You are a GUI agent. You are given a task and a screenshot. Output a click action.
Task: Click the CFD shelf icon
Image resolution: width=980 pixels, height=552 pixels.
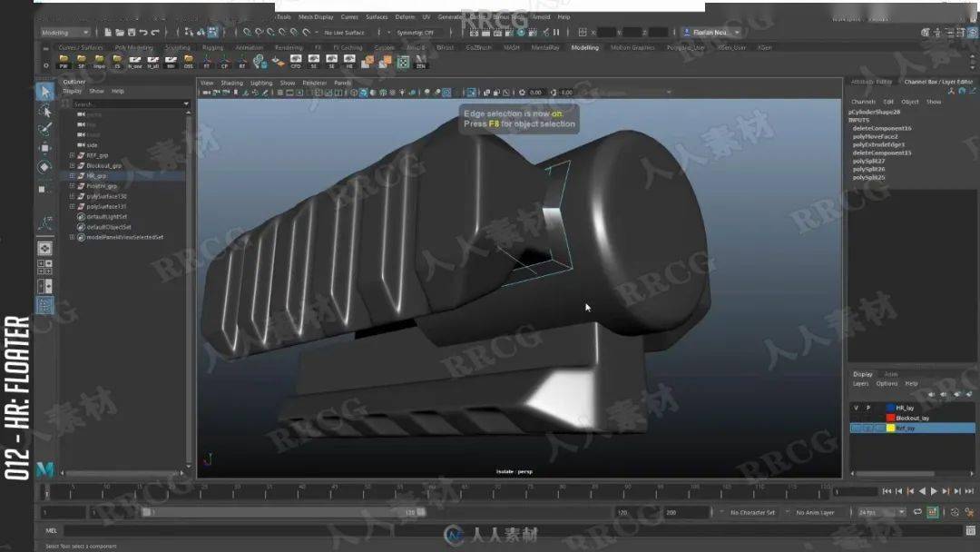click(x=296, y=63)
